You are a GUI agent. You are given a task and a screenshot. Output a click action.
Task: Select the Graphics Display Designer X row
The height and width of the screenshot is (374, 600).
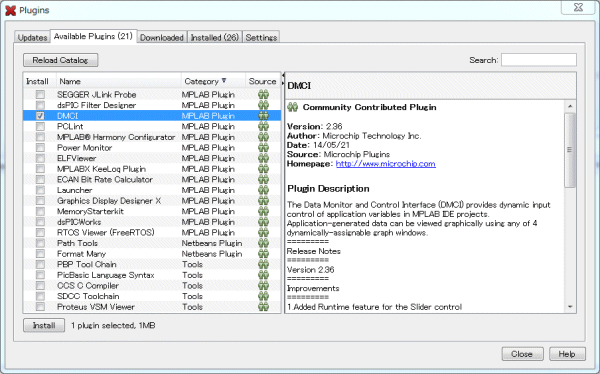152,201
